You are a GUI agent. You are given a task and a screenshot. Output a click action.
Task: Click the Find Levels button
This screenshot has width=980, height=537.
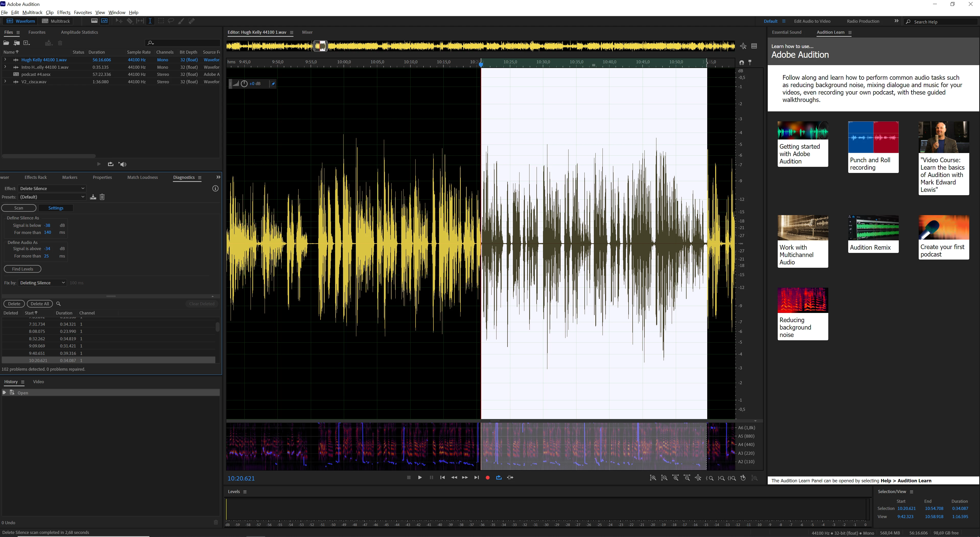coord(22,269)
